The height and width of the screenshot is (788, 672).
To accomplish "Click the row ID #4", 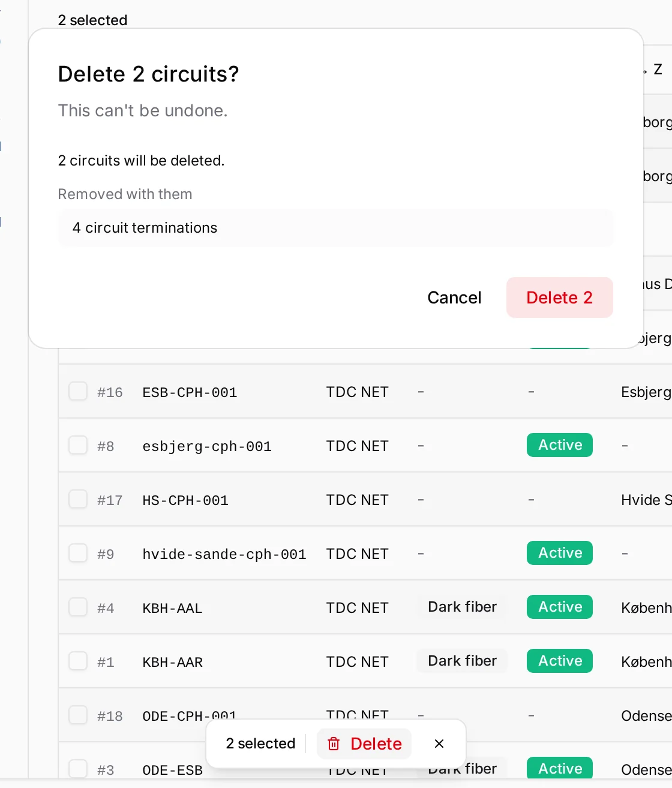I will tap(106, 608).
